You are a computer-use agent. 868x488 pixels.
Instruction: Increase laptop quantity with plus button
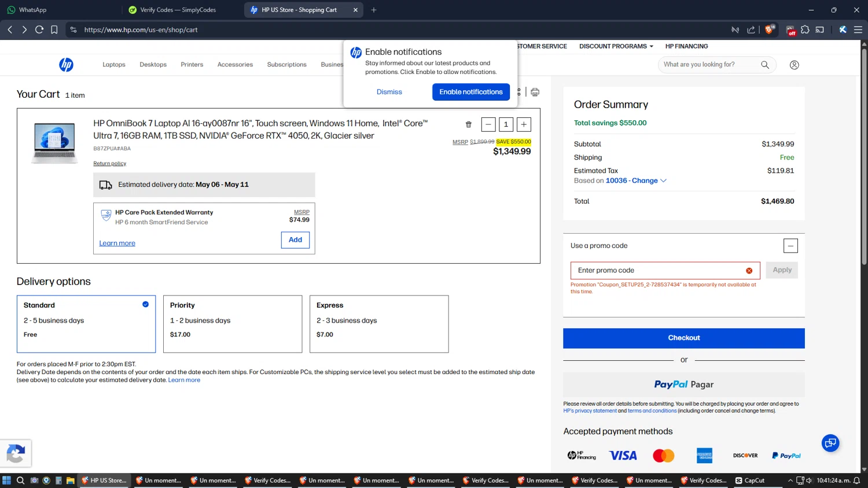coord(524,124)
